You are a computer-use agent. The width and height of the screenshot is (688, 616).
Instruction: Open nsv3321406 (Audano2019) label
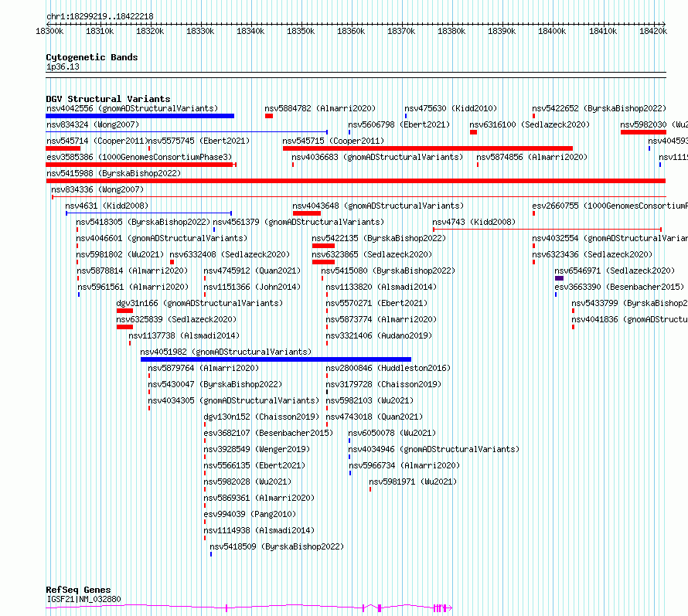(379, 335)
